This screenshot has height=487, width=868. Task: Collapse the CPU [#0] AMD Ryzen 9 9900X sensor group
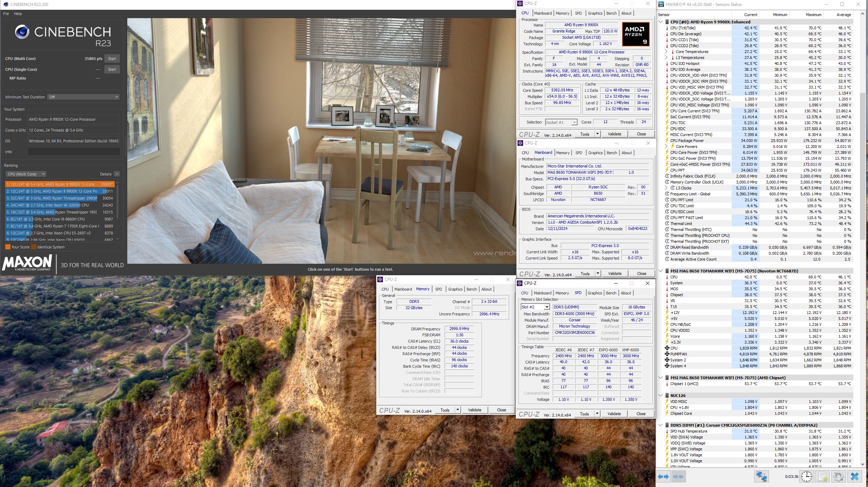pyautogui.click(x=661, y=22)
